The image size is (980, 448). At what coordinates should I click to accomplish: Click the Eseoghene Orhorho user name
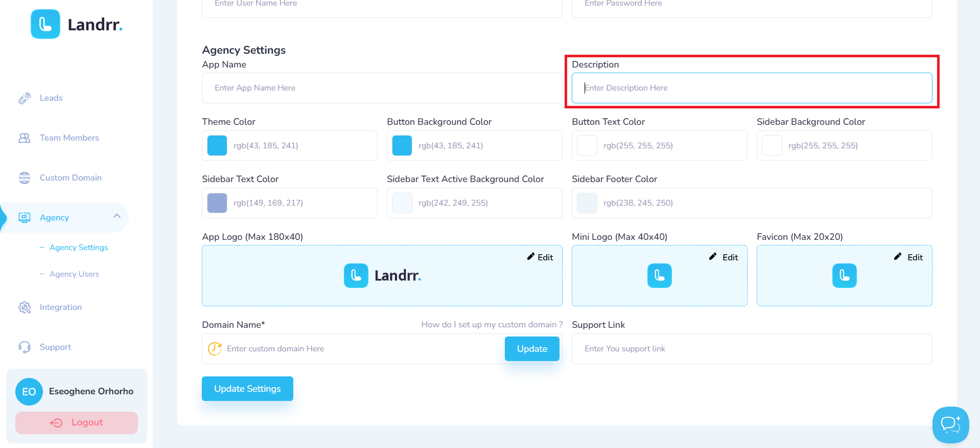coord(91,392)
